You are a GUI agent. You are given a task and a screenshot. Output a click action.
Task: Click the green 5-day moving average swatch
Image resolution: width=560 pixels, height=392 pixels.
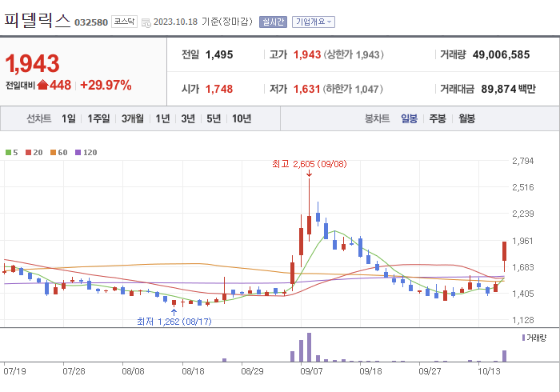tap(8, 153)
